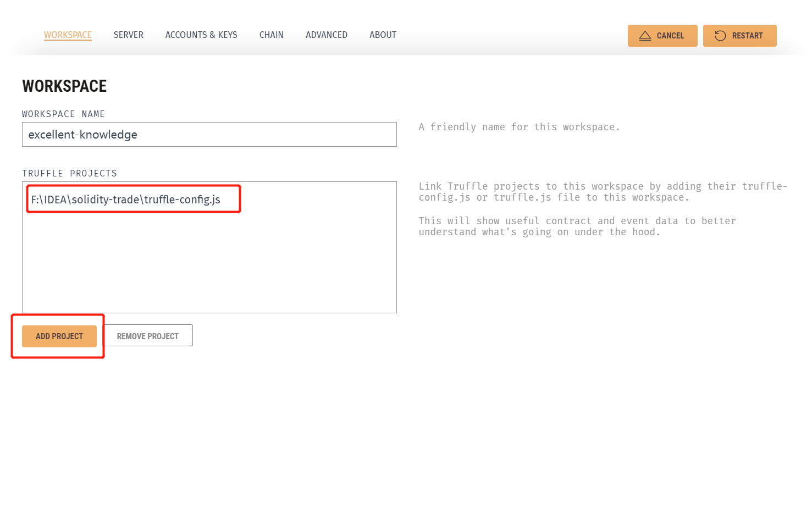Click the circular arrow Restart icon
The width and height of the screenshot is (812, 515).
[720, 36]
